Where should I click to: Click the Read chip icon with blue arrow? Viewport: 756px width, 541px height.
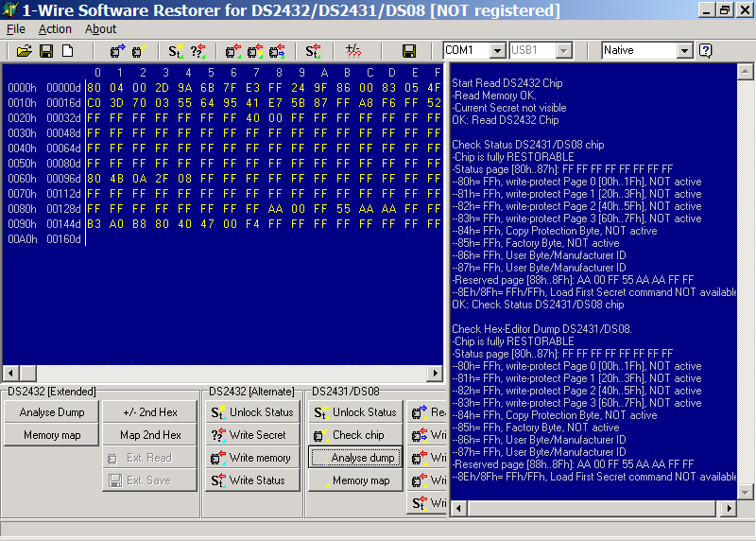tap(117, 51)
